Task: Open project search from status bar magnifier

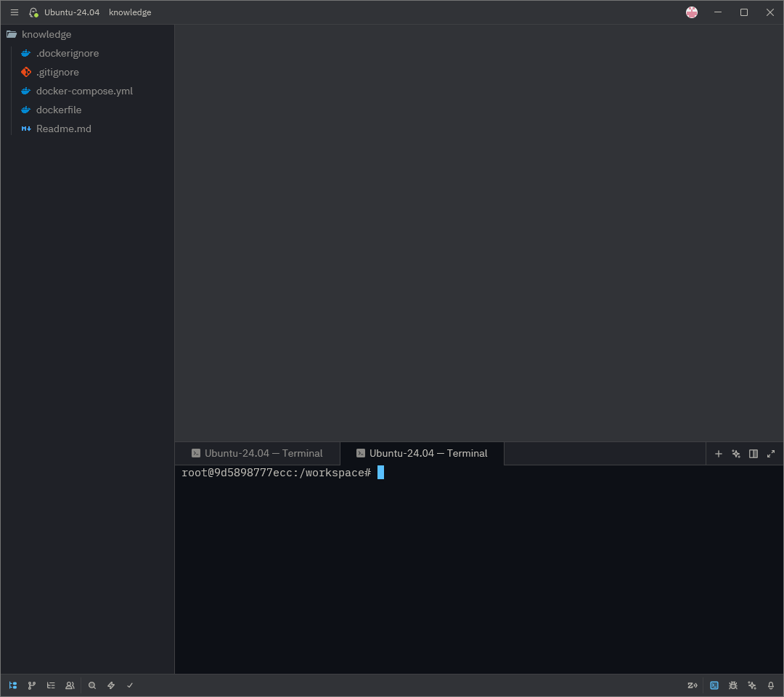Action: point(92,685)
